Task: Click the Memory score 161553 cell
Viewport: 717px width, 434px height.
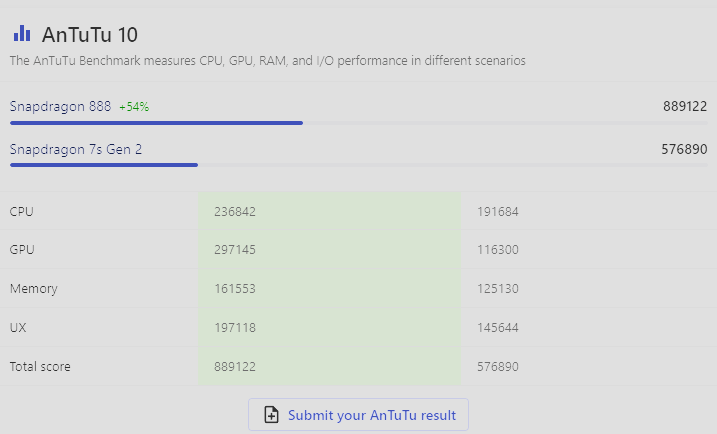Action: coord(329,289)
